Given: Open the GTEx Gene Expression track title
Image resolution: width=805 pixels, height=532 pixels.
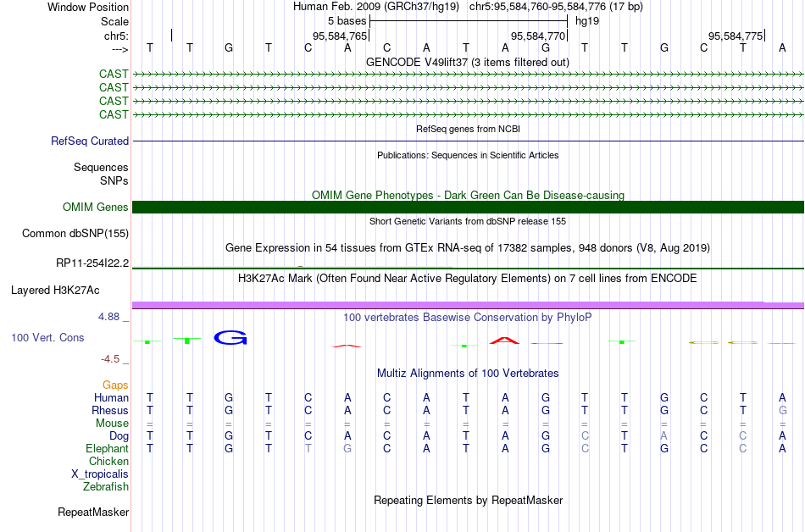Looking at the screenshot, I should point(468,248).
